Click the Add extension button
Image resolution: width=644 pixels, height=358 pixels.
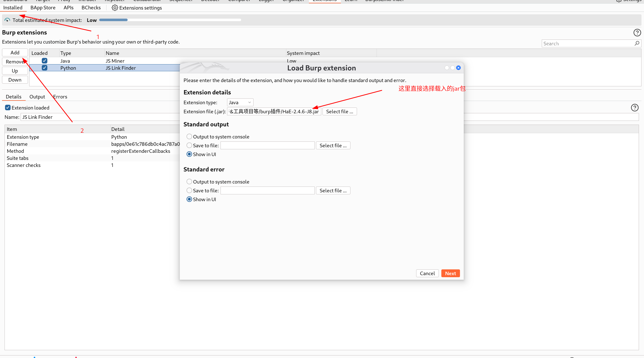pos(15,53)
